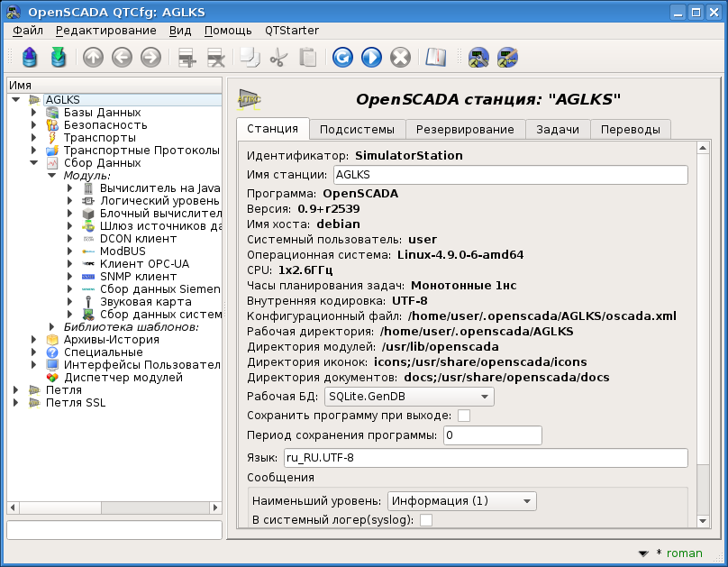The image size is (728, 567).
Task: Click the vertical scrollbar down arrow in station panel
Action: (703, 521)
